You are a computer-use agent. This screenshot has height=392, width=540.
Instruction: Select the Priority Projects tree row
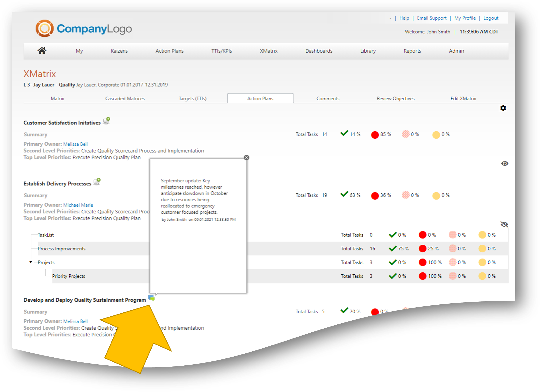[68, 276]
